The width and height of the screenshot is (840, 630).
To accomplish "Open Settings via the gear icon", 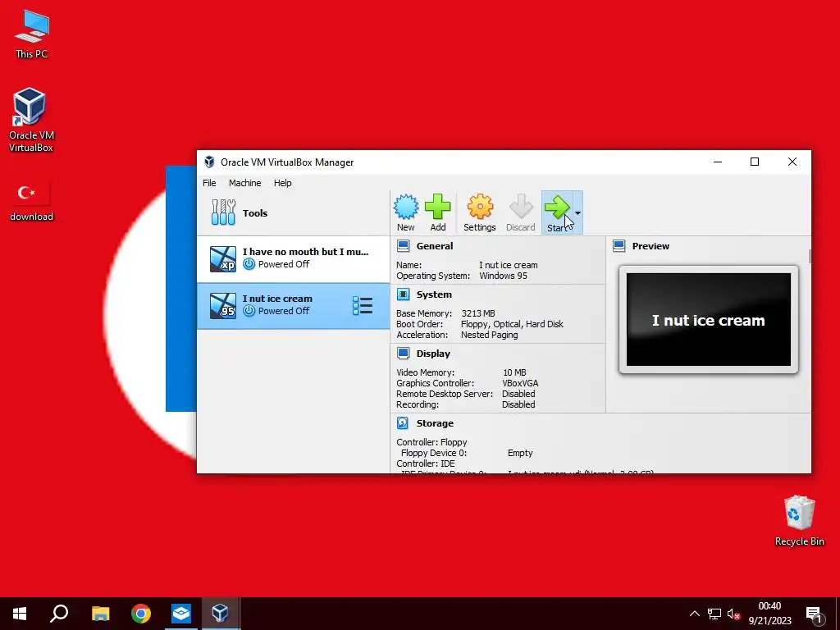I will [x=480, y=207].
